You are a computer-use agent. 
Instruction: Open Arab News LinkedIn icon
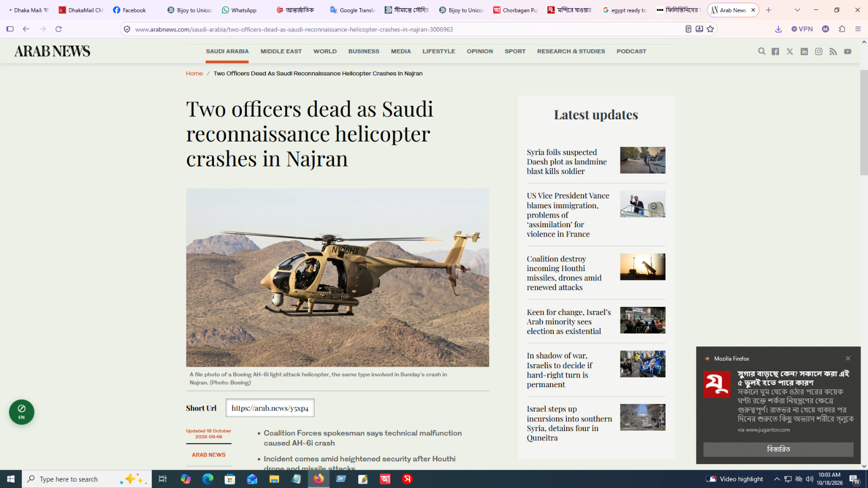click(804, 52)
